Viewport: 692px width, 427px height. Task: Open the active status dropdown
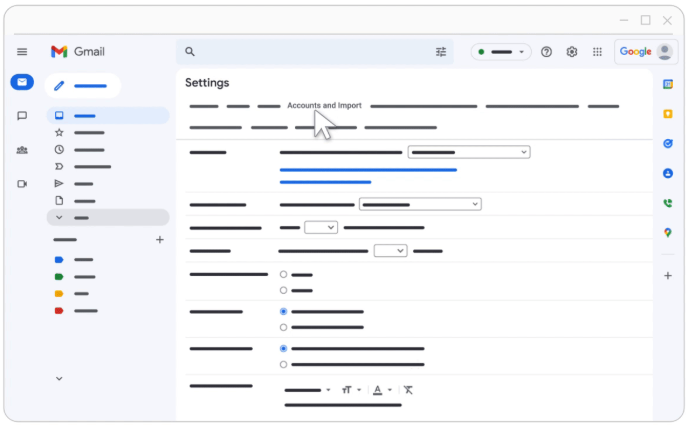click(x=501, y=52)
